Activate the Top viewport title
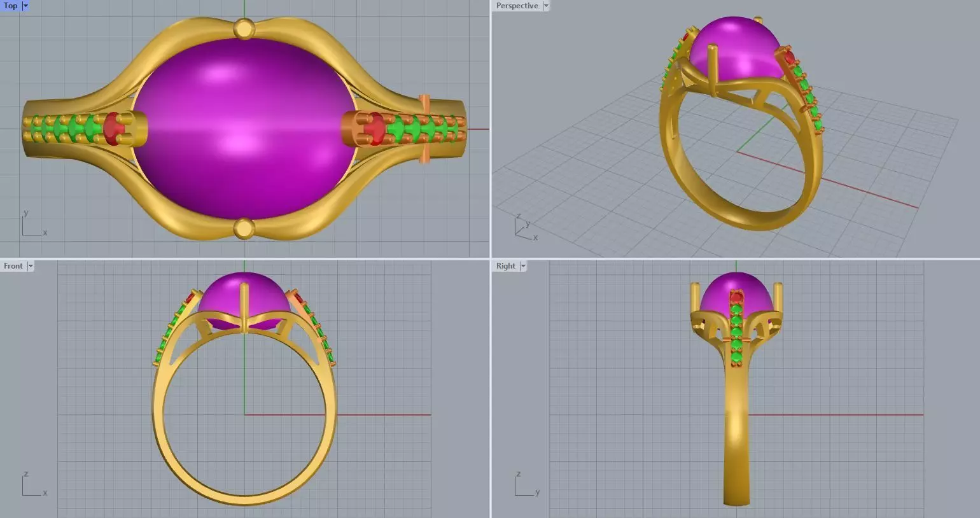The image size is (980, 518). coord(11,6)
